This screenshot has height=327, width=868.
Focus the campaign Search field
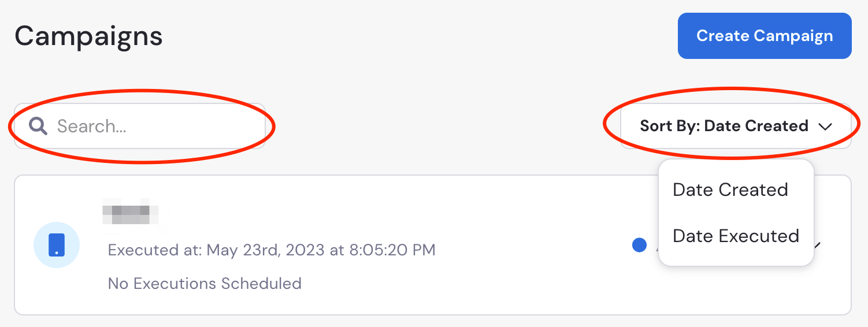click(140, 126)
